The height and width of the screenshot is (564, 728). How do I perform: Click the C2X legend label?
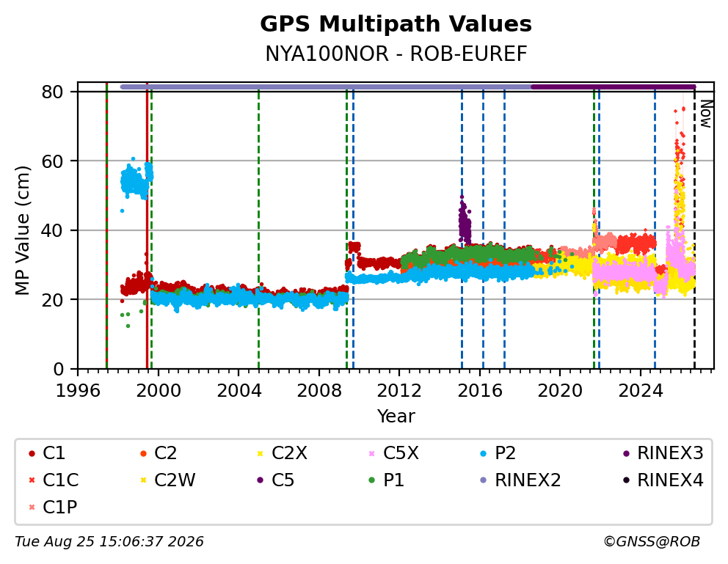[x=289, y=453]
